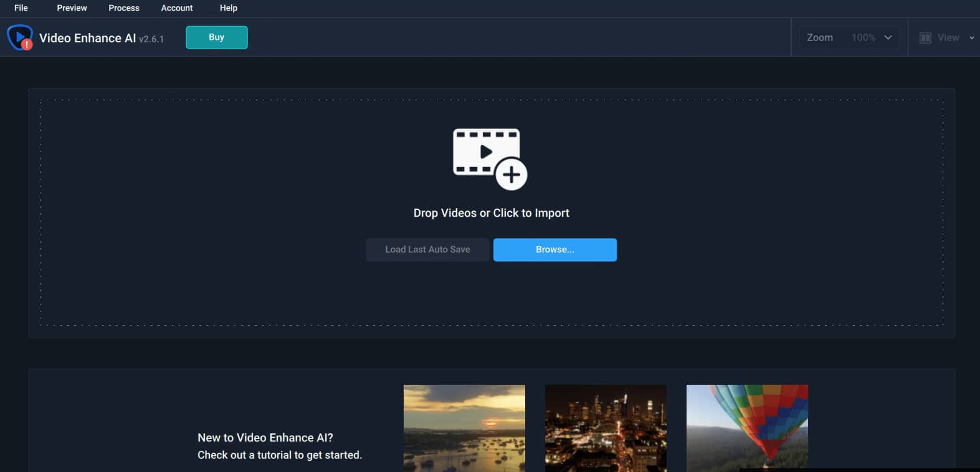Click 'New to Video Enhance AI?' text
This screenshot has height=472, width=980.
click(265, 438)
